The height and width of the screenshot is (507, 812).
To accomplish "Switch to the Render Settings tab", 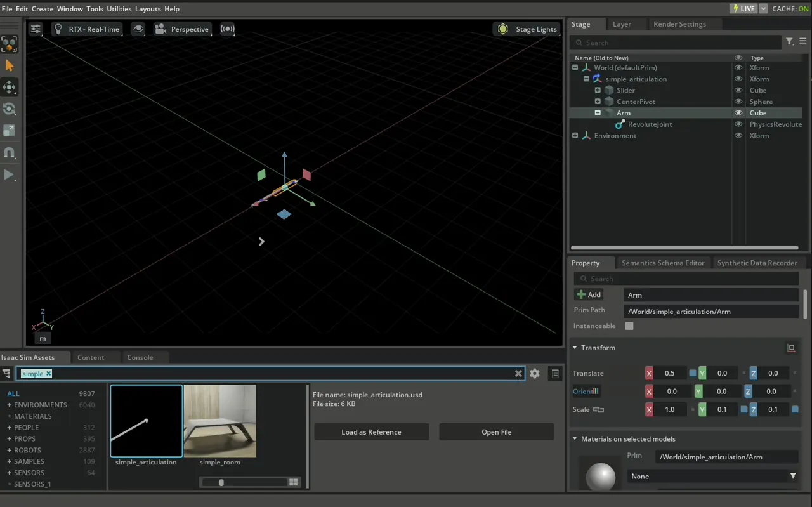I will [x=679, y=24].
